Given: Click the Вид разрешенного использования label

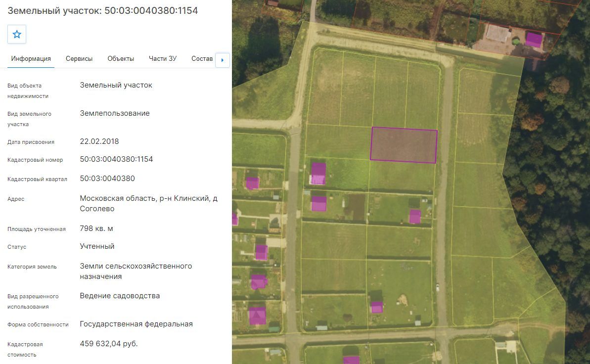Looking at the screenshot, I should point(33,302).
